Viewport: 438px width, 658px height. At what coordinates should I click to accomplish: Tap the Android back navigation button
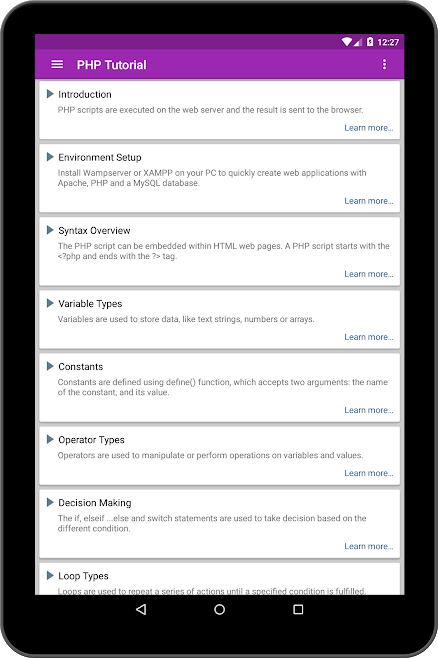(141, 609)
